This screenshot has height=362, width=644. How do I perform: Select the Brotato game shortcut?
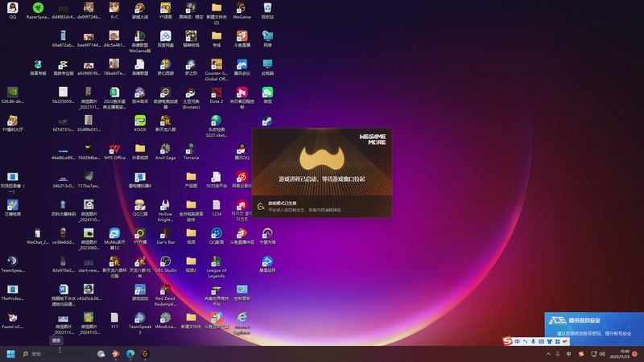click(191, 98)
